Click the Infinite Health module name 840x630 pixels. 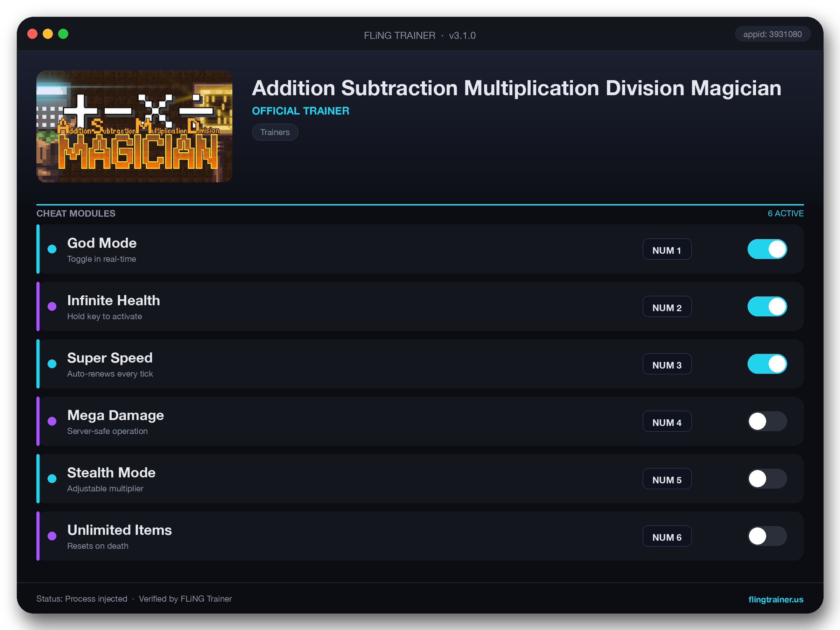pyautogui.click(x=113, y=300)
